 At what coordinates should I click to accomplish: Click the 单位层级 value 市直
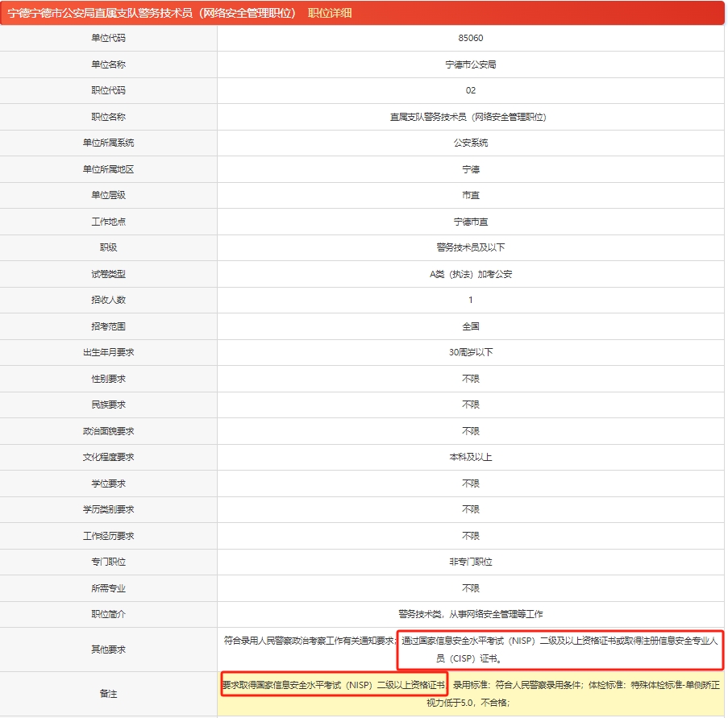click(470, 195)
